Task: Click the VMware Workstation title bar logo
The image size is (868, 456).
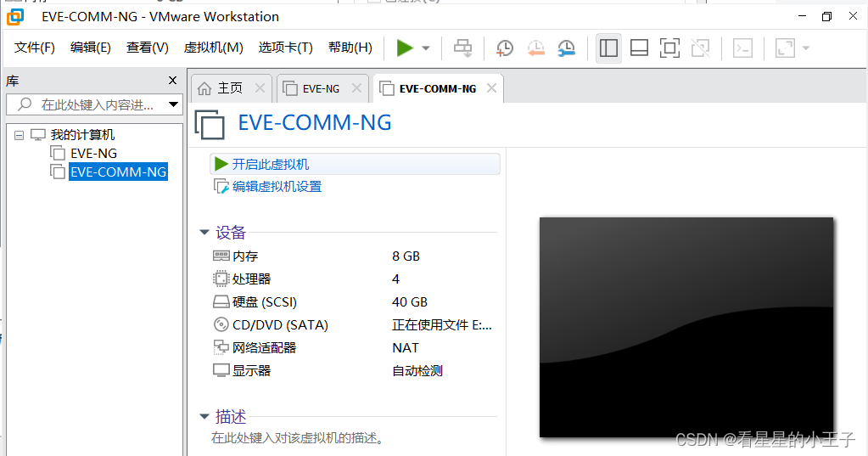Action: click(15, 17)
